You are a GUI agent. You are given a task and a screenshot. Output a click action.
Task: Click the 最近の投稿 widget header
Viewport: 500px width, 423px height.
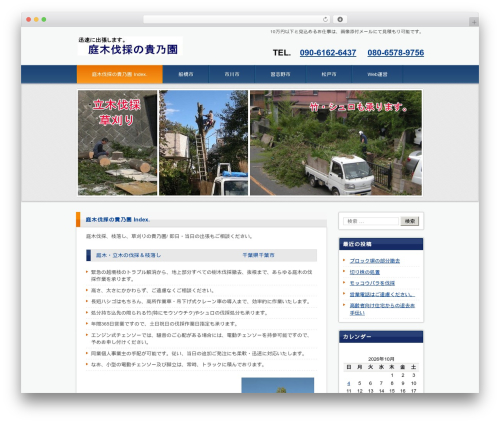[x=381, y=244]
